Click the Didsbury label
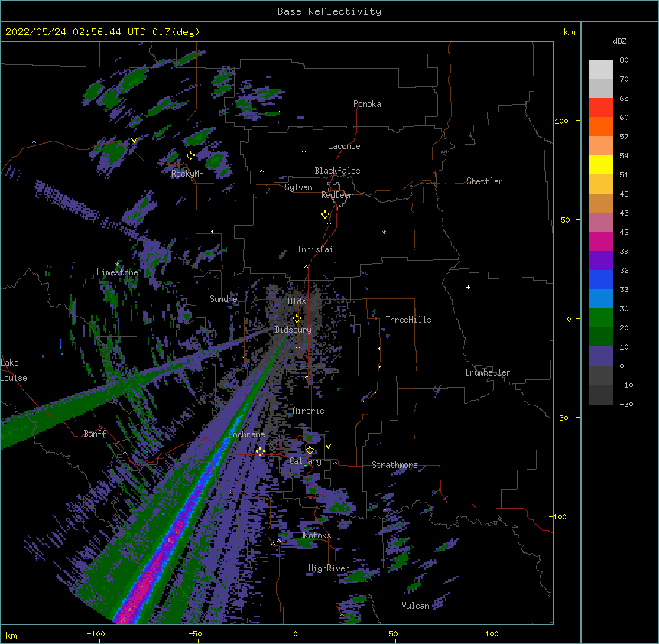The height and width of the screenshot is (644, 659). click(x=294, y=330)
